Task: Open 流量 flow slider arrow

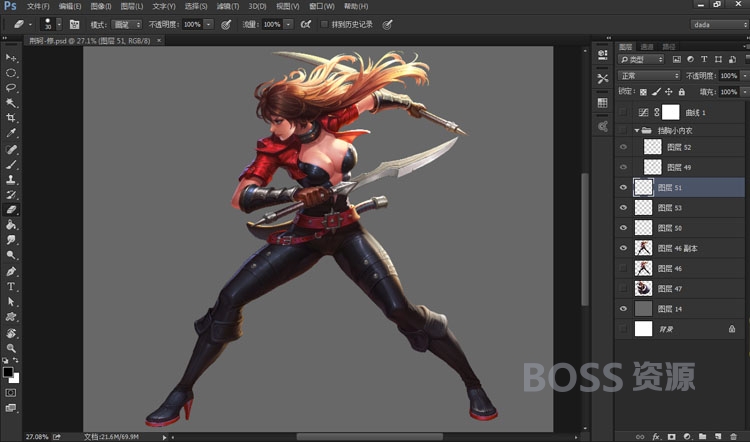Action: pyautogui.click(x=288, y=24)
